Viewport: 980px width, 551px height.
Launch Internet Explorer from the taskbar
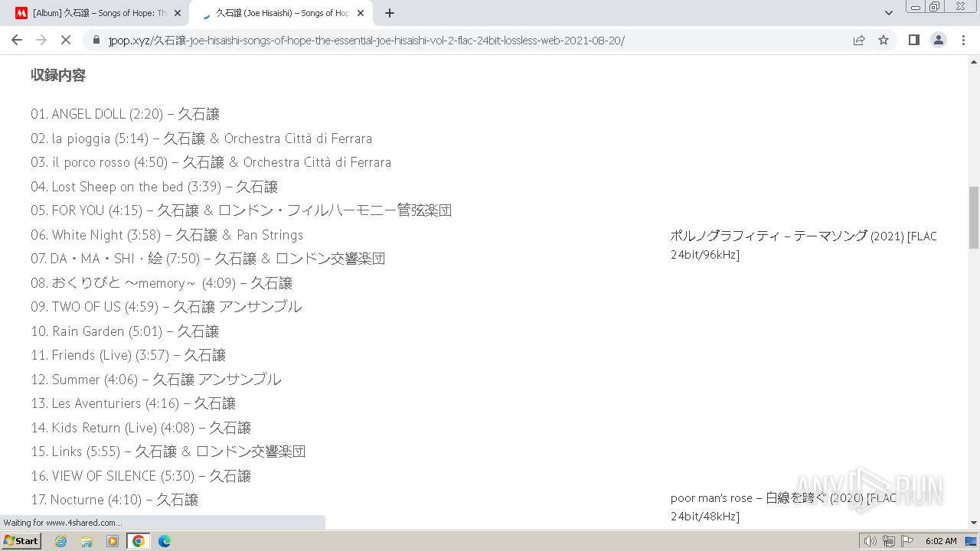click(60, 541)
